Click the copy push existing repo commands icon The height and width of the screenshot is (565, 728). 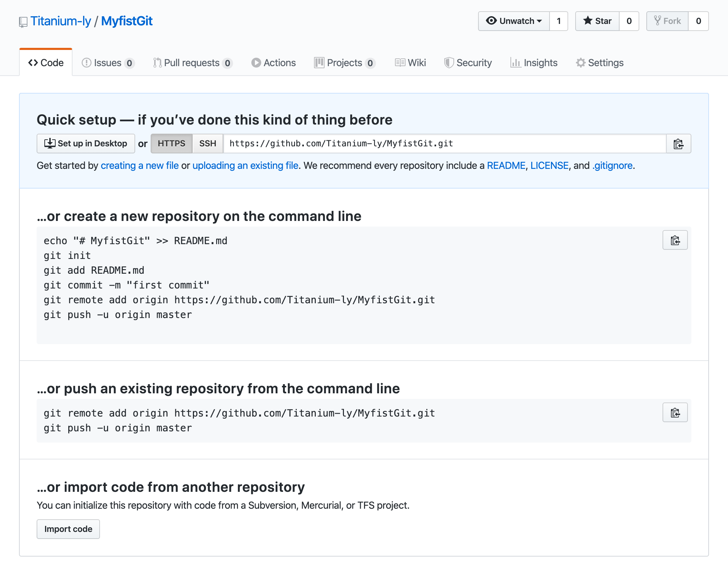pos(676,412)
